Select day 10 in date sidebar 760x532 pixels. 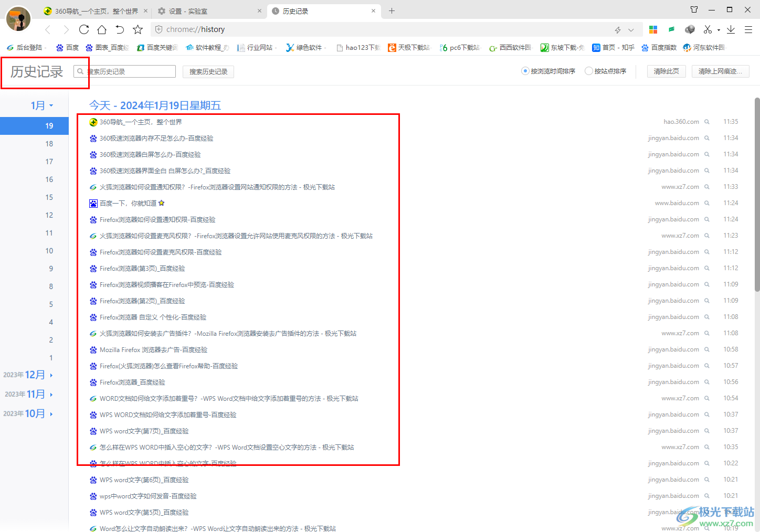[x=49, y=251]
